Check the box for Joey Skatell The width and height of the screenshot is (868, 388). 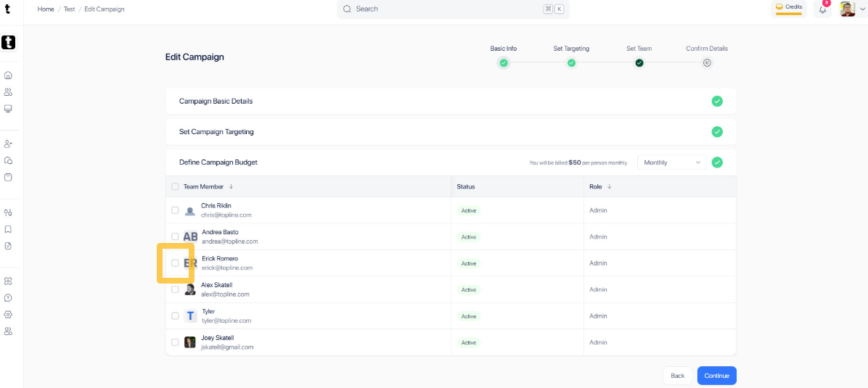point(175,342)
